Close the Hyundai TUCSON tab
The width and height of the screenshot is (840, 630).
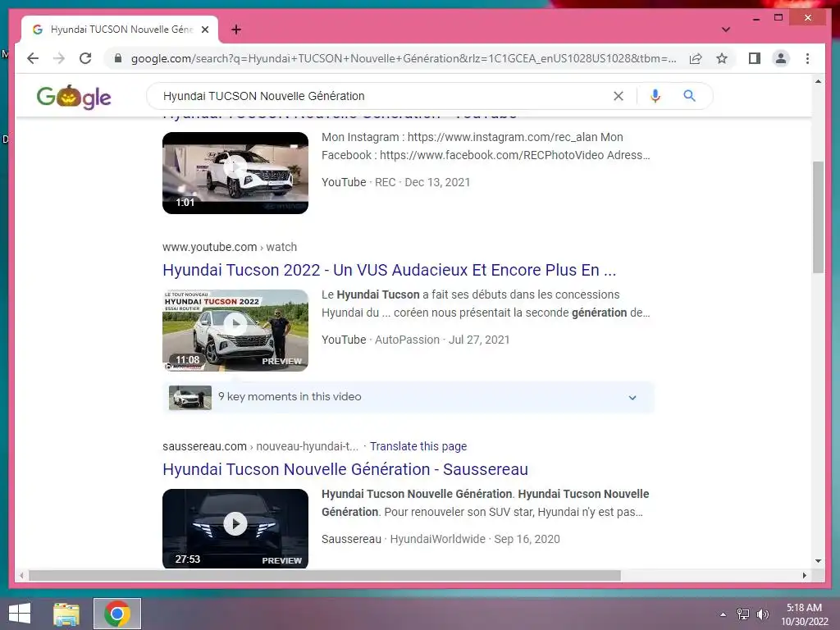click(204, 30)
